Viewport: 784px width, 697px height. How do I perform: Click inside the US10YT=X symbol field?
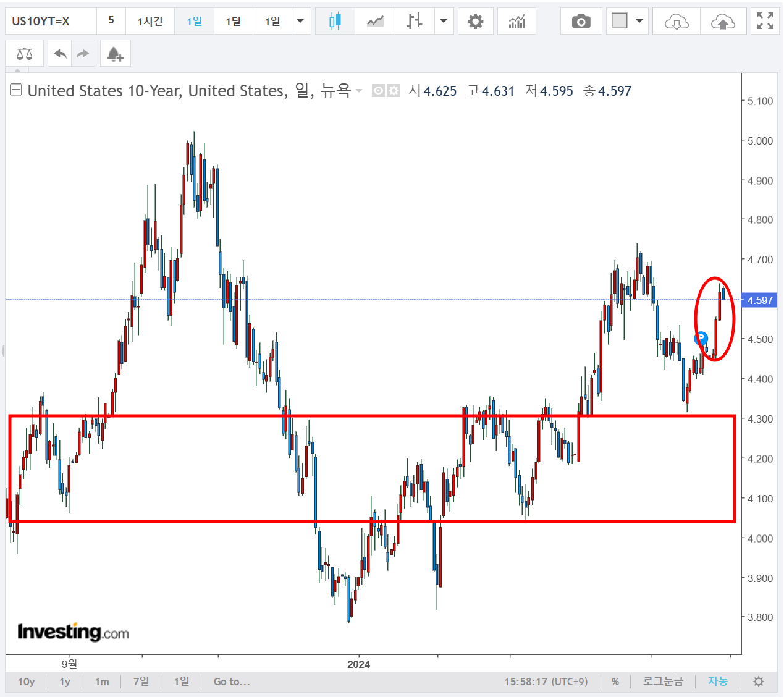[51, 22]
